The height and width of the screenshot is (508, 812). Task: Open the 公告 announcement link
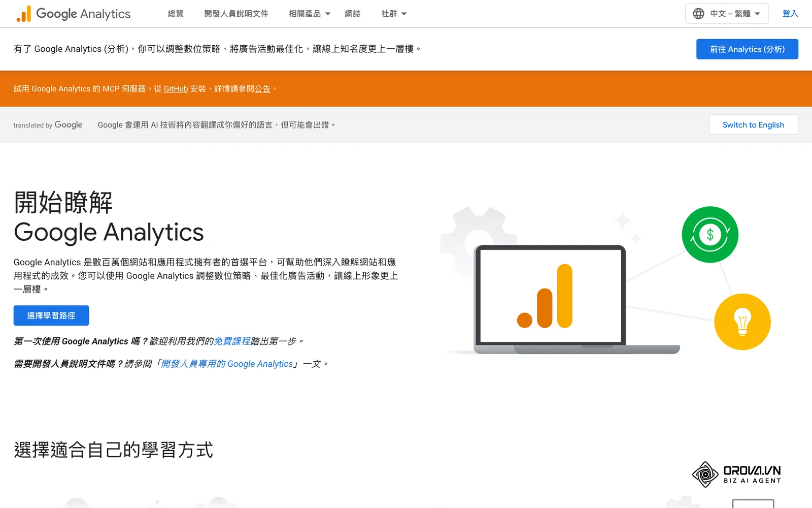(262, 89)
